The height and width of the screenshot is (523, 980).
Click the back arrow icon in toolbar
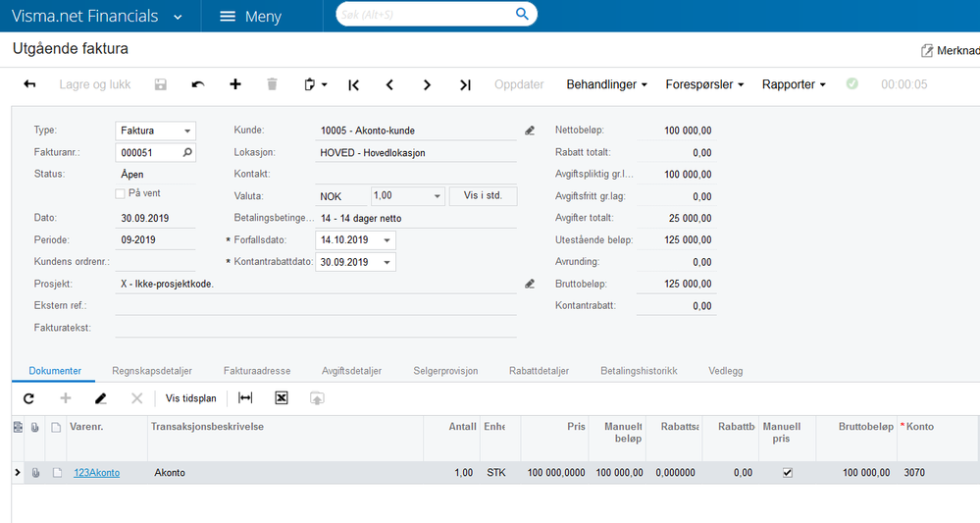[x=29, y=84]
